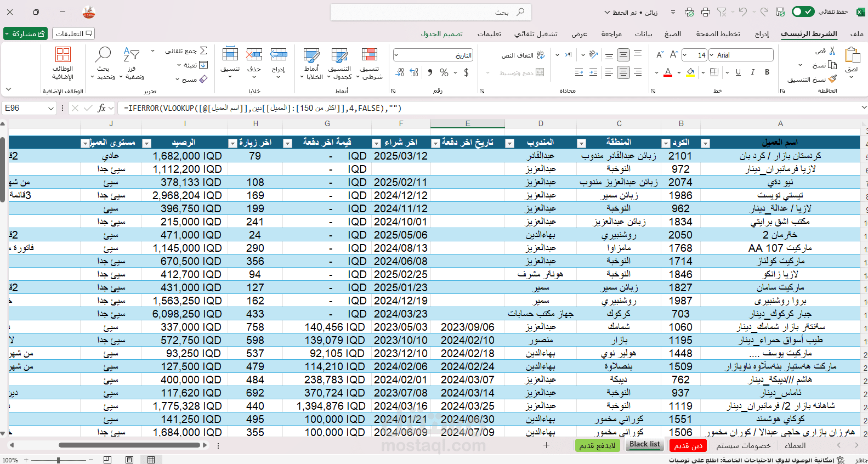Open font size 14 dropdown
The height and width of the screenshot is (464, 868).
point(685,55)
